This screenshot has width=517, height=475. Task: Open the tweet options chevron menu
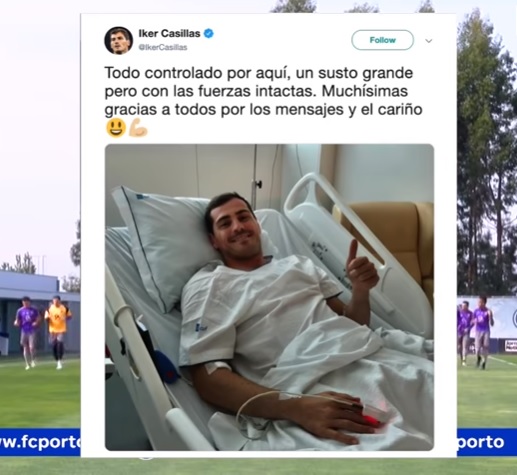pos(429,41)
